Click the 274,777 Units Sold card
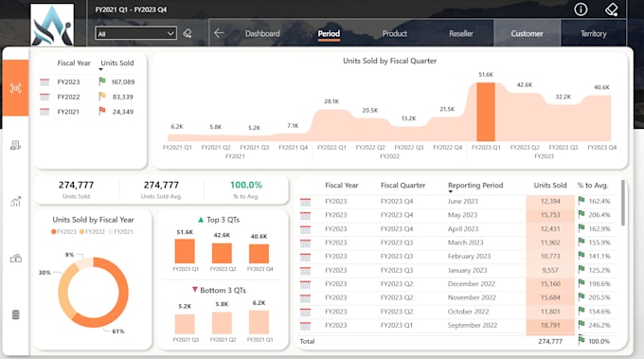Screen dimensions: 644x359 pos(76,189)
